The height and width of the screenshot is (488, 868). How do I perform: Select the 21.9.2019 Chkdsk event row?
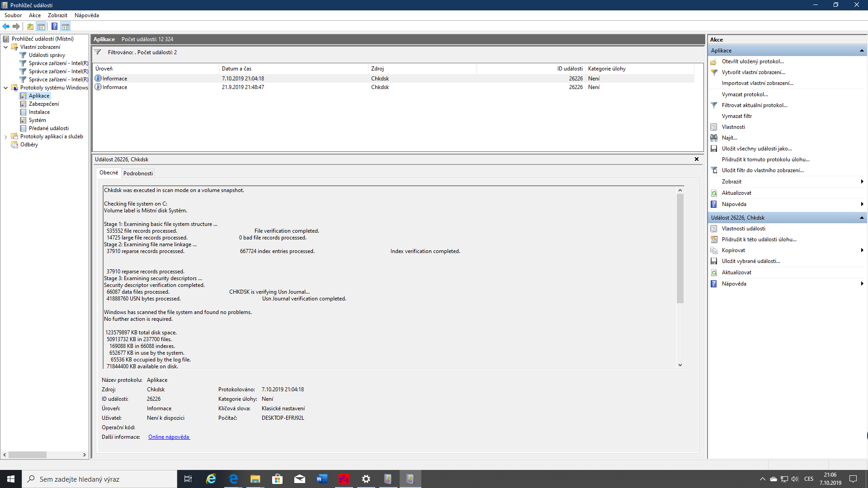[x=244, y=87]
